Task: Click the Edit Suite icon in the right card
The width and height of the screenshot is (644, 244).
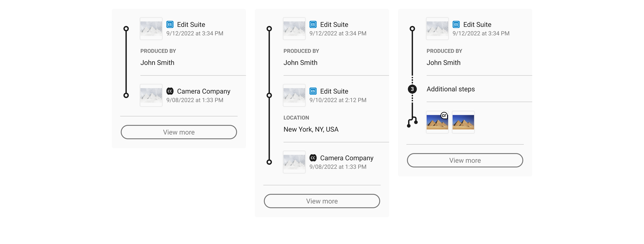Action: (x=456, y=25)
